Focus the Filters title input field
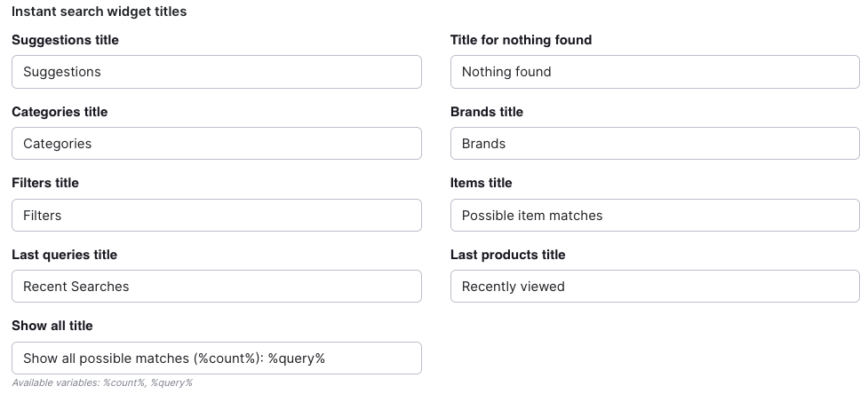This screenshot has width=868, height=394. (x=216, y=215)
